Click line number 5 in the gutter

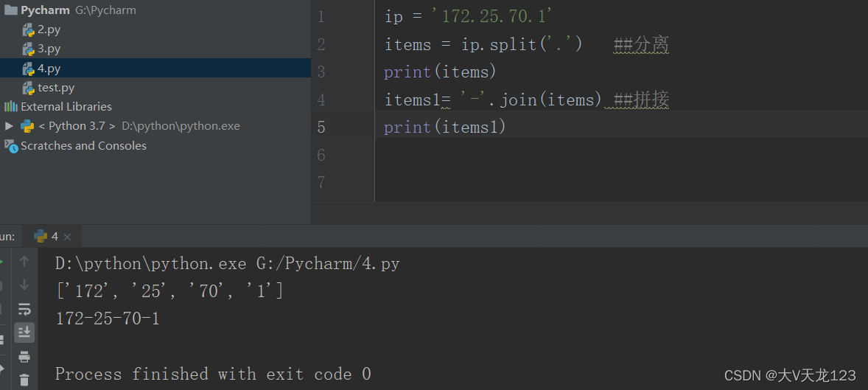click(x=321, y=127)
